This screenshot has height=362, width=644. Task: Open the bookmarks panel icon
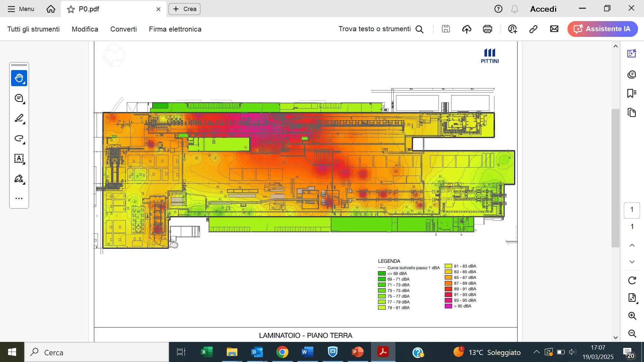click(632, 93)
